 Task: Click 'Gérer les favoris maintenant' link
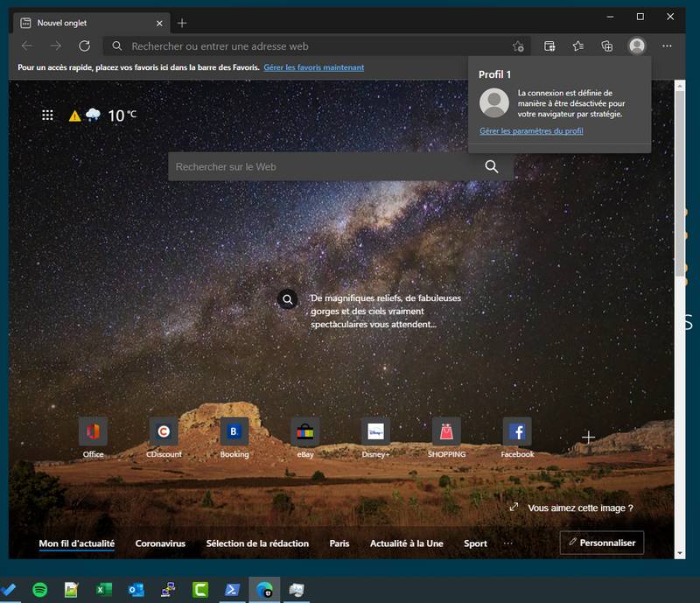click(x=314, y=67)
